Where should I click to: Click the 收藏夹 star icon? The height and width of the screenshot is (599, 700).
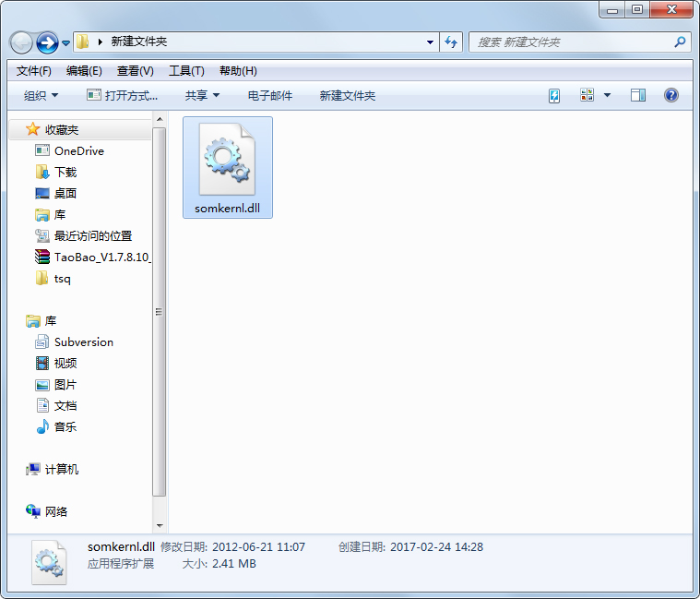click(32, 129)
